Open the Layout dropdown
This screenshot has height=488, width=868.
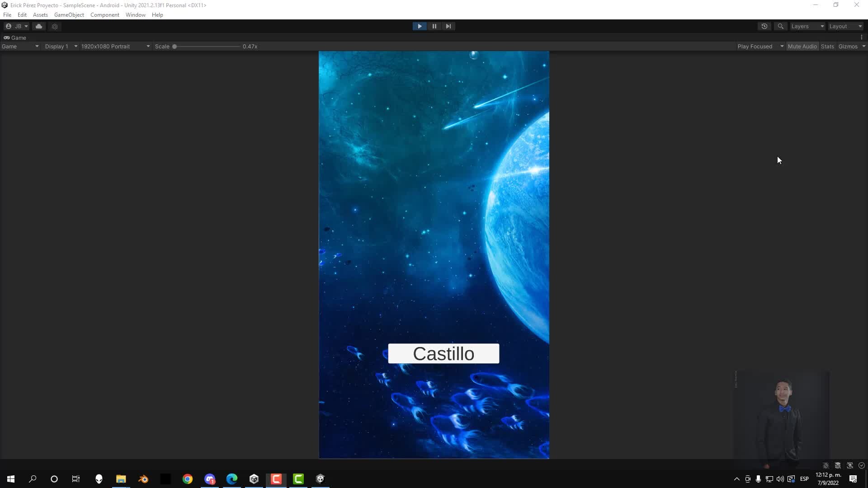(845, 26)
